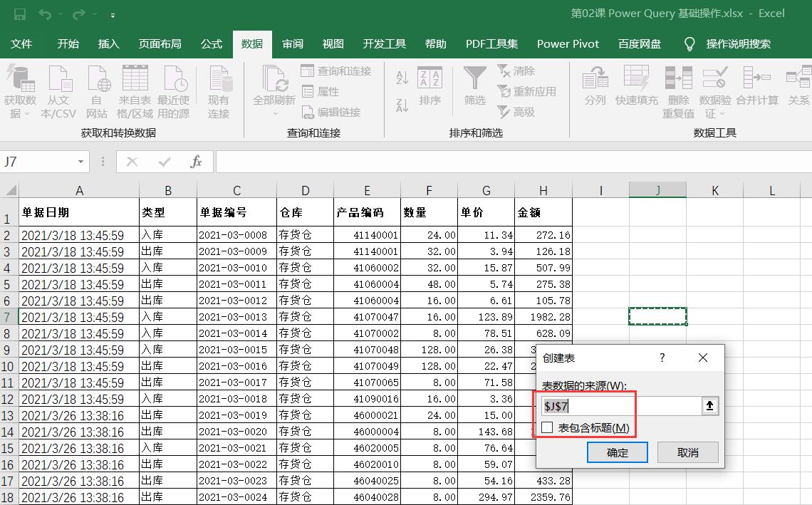812x505 pixels.
Task: Switch to the PDF工具集 tab
Action: 491,44
